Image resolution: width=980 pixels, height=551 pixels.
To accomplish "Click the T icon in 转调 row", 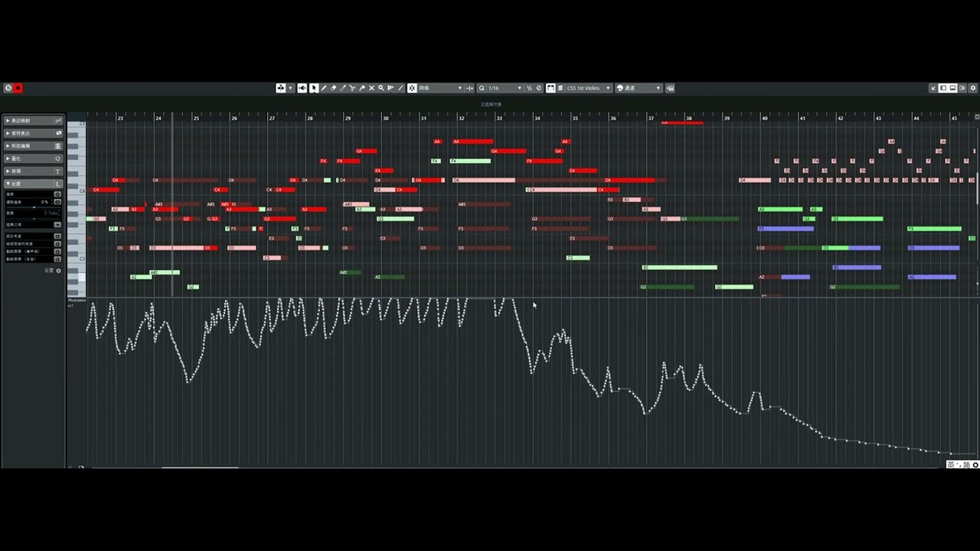I will (x=58, y=171).
